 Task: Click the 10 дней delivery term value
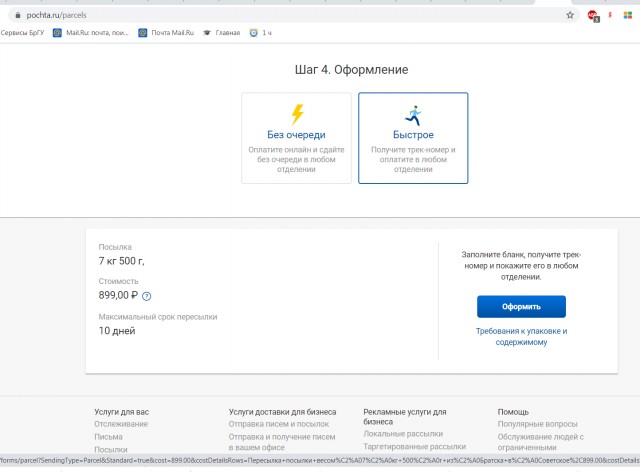[x=117, y=331]
